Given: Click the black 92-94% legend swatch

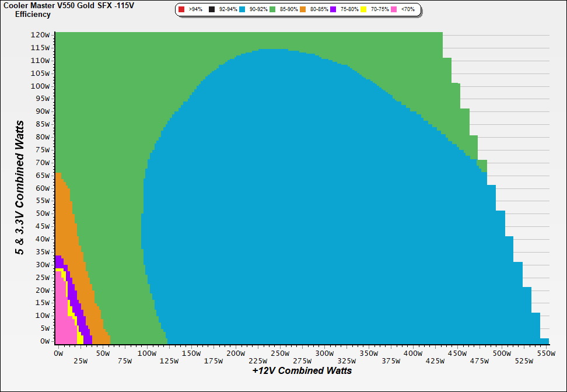Looking at the screenshot, I should pos(212,10).
